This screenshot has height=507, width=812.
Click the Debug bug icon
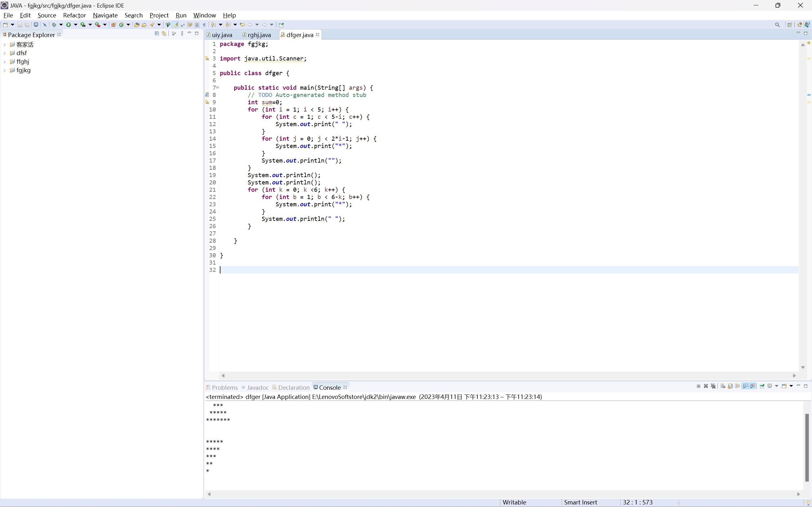(x=54, y=25)
